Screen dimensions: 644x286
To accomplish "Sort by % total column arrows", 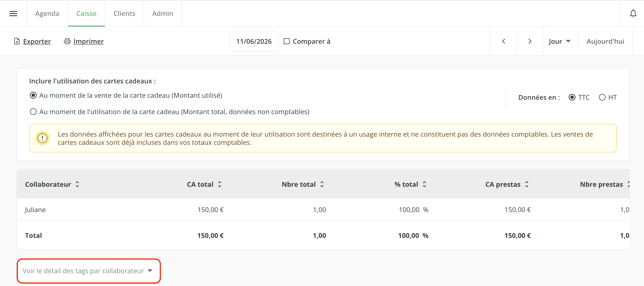I will 424,184.
